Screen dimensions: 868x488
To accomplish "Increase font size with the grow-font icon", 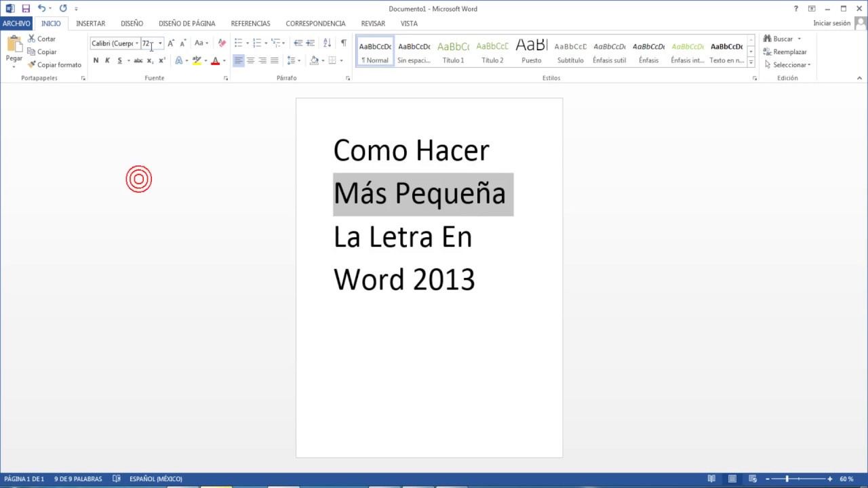I will point(171,43).
